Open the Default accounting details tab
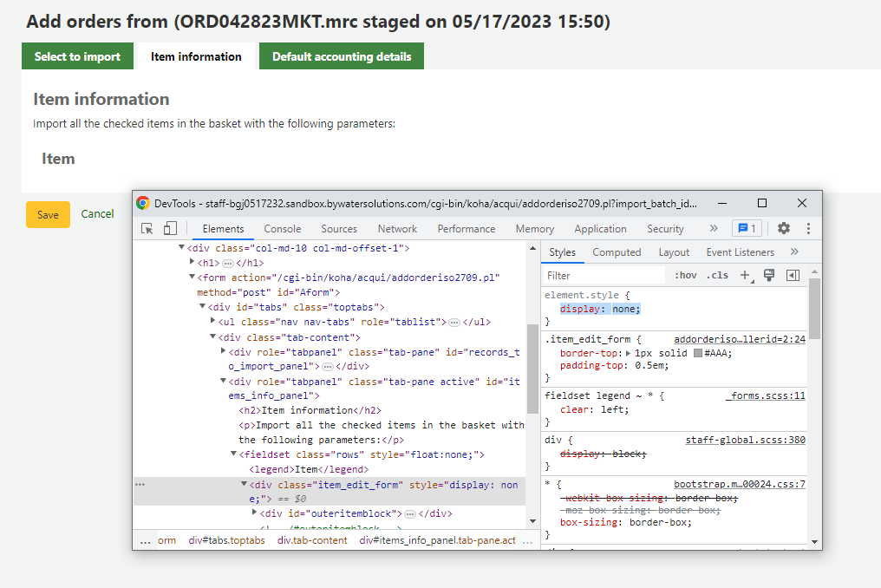The image size is (881, 588). click(x=342, y=56)
